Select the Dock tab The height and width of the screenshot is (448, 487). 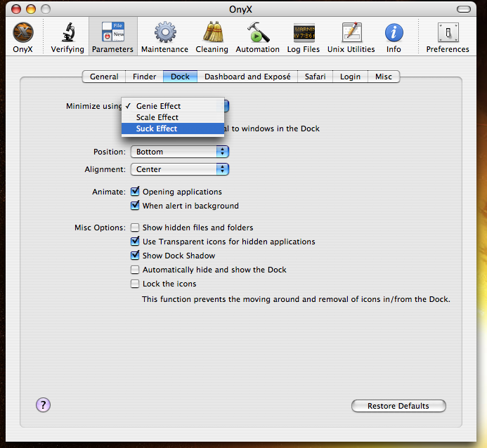coord(180,77)
